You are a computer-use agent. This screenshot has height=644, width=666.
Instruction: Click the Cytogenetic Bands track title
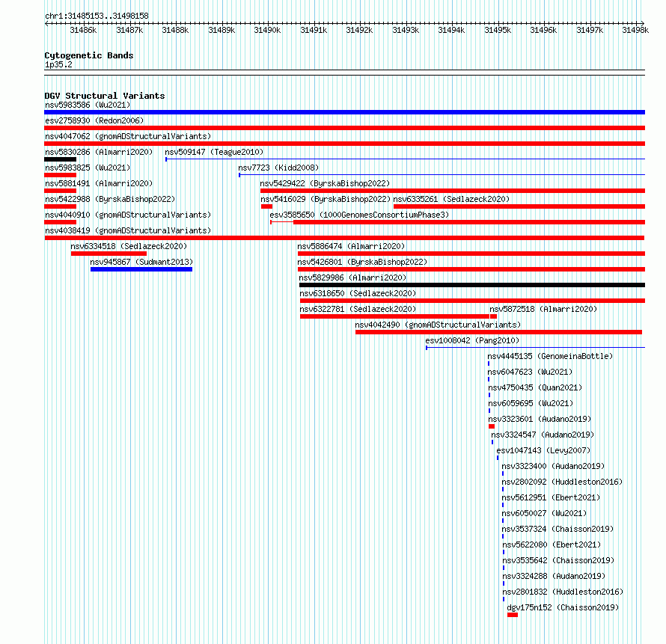tap(89, 55)
